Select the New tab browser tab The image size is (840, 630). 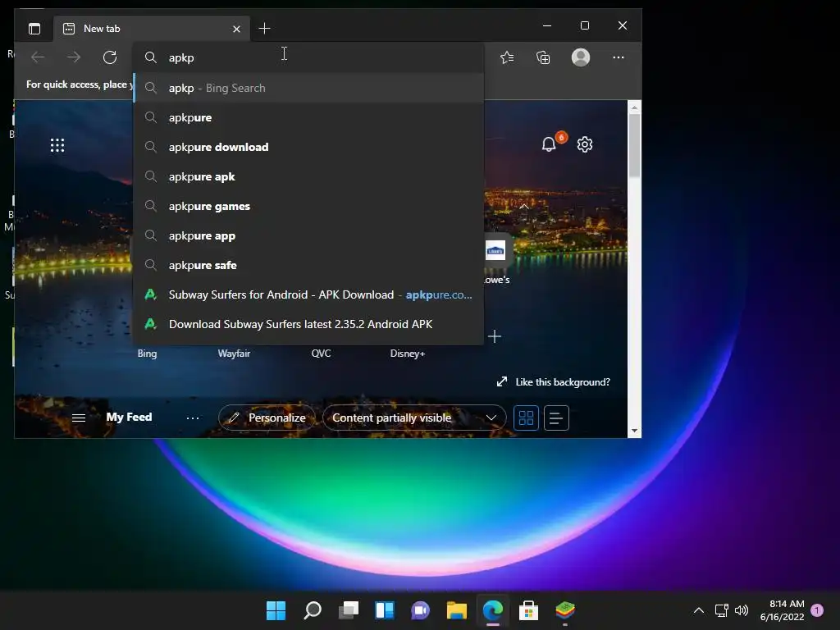click(x=152, y=29)
